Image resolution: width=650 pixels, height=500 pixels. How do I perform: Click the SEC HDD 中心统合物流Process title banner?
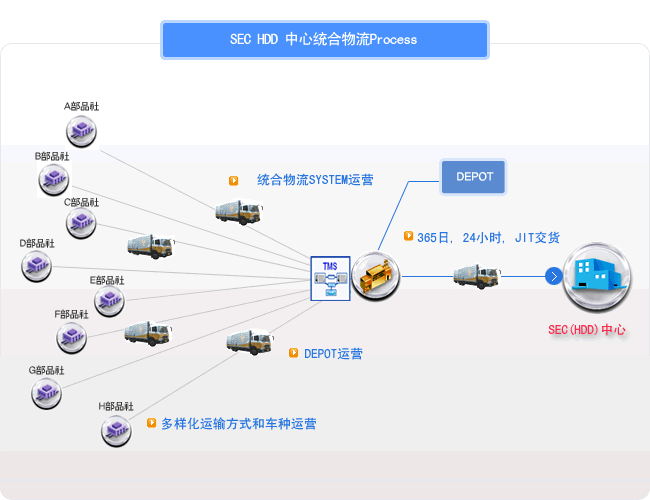(324, 40)
